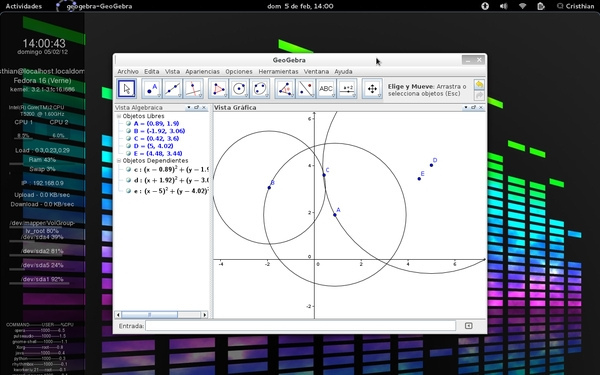Click the Undo arrow icon
This screenshot has height=375, width=600.
[479, 84]
